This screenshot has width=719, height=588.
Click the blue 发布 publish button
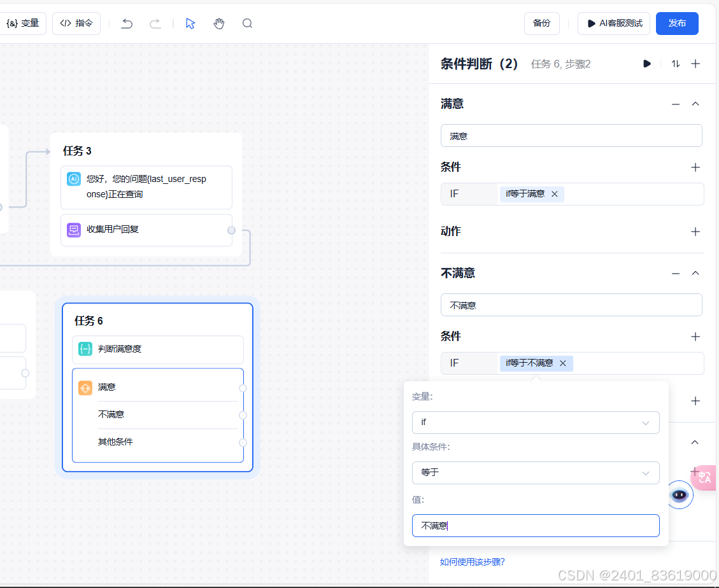click(677, 24)
